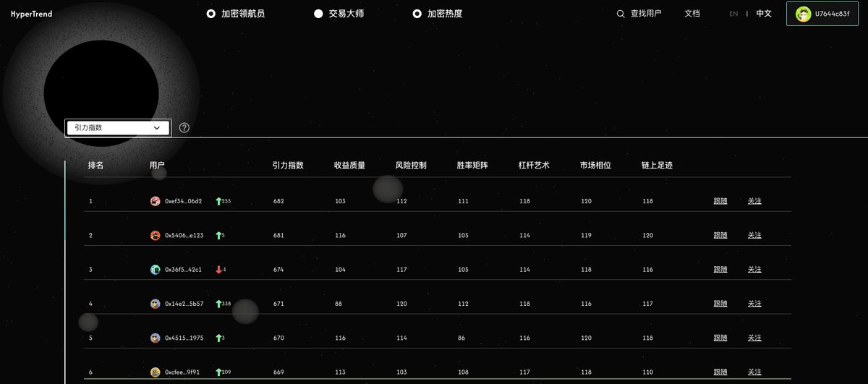Click green up arrow in row 0x5406...e123
The height and width of the screenshot is (384, 868).
pyautogui.click(x=218, y=236)
